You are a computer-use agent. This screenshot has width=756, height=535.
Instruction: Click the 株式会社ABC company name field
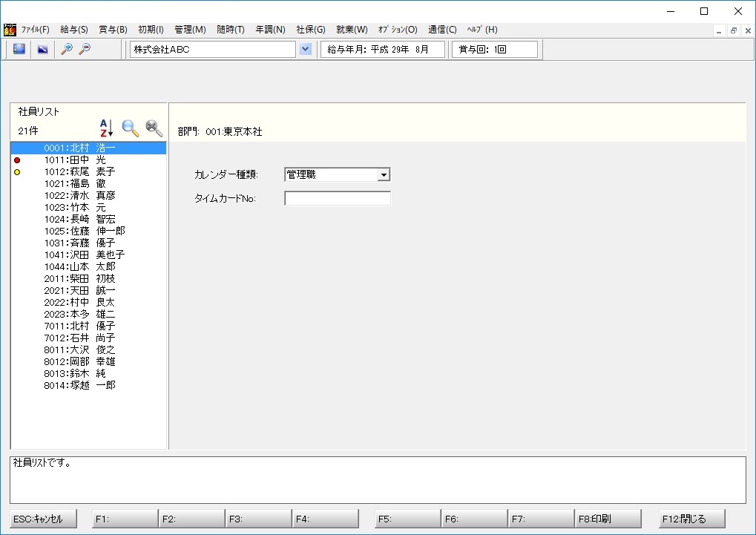[x=213, y=49]
